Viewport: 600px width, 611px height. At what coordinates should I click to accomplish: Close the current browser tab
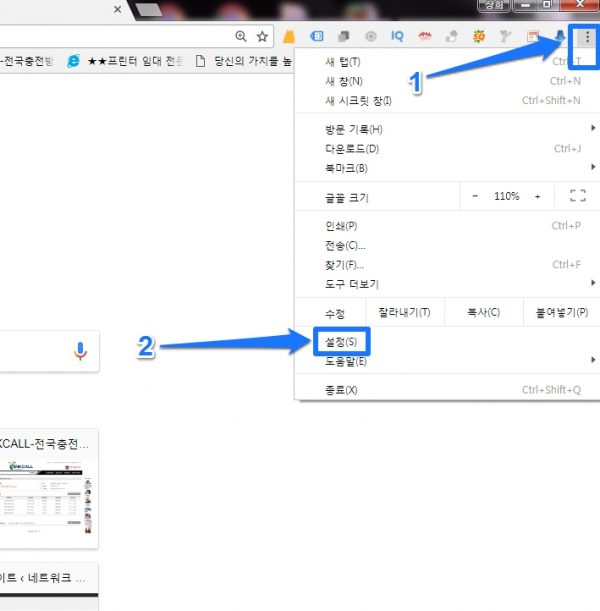pos(117,9)
